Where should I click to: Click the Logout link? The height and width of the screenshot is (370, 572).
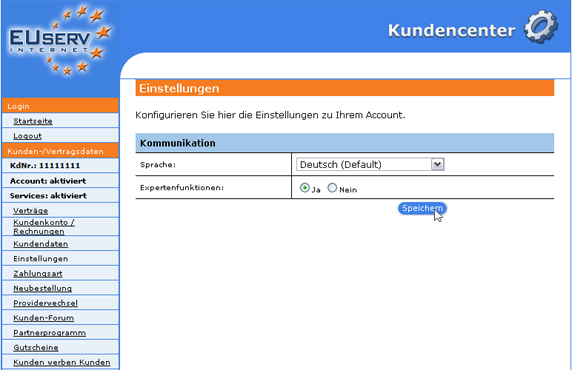27,136
